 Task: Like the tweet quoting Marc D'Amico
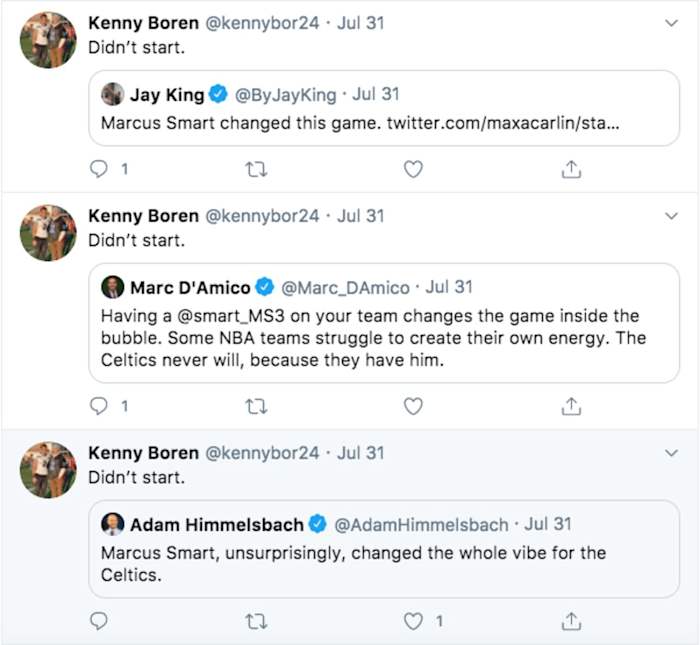click(413, 406)
